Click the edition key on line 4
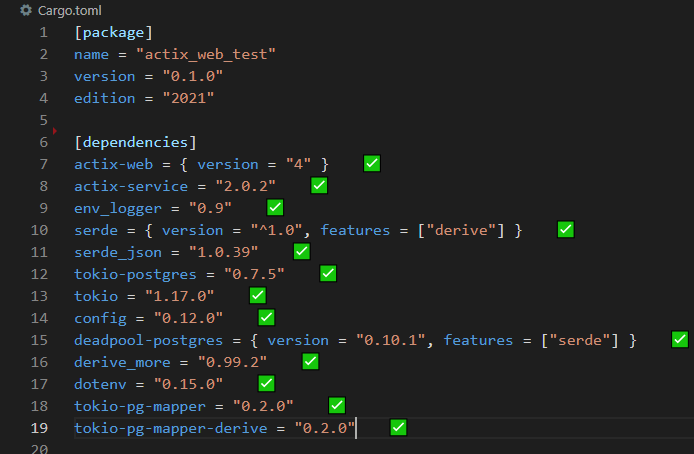 pyautogui.click(x=104, y=98)
